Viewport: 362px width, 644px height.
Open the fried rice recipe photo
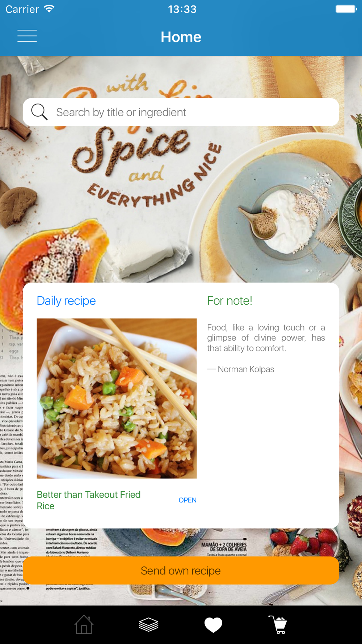click(x=117, y=398)
